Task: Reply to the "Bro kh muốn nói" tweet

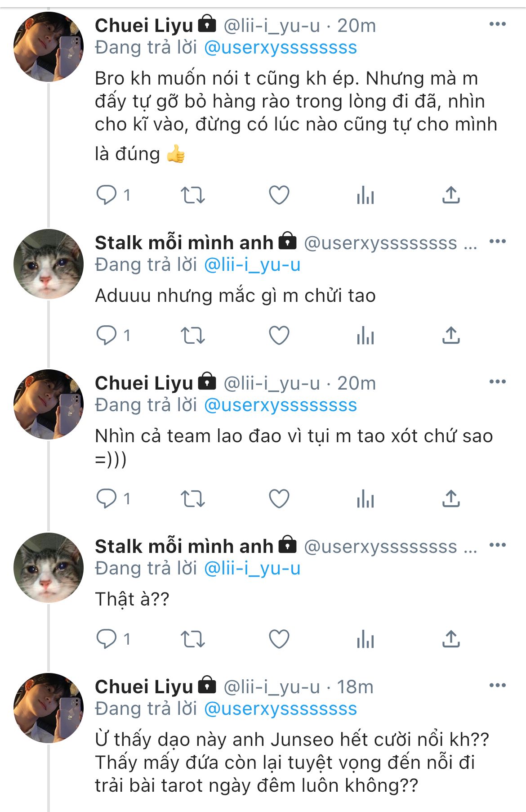Action: [107, 195]
